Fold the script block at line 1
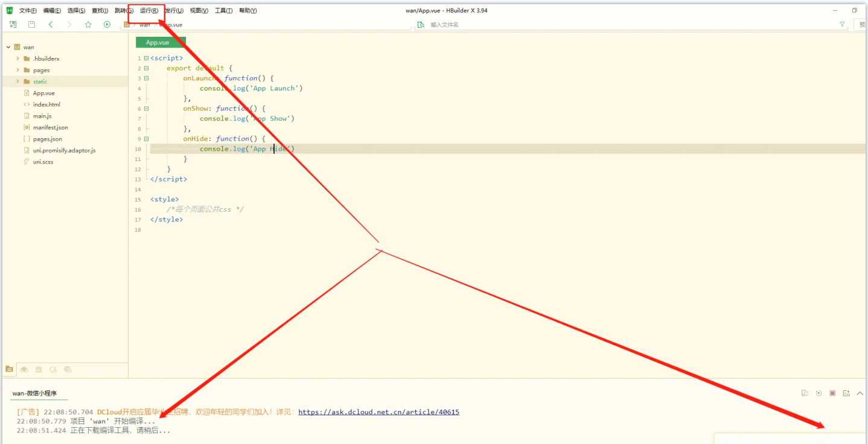The height and width of the screenshot is (444, 868). coord(146,58)
